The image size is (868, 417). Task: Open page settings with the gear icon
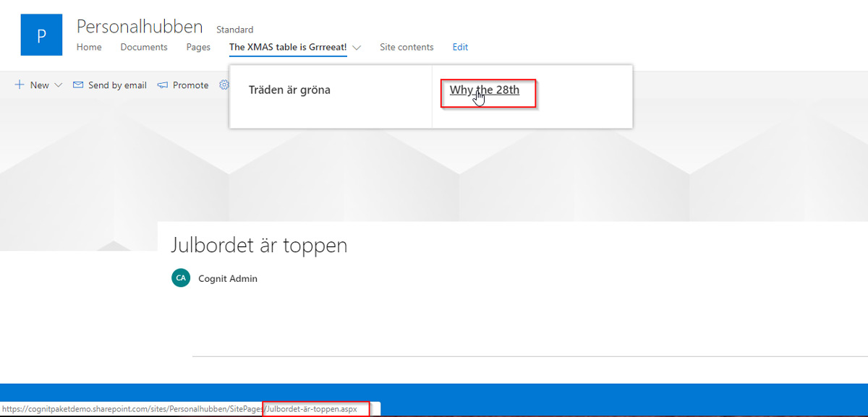click(x=224, y=85)
